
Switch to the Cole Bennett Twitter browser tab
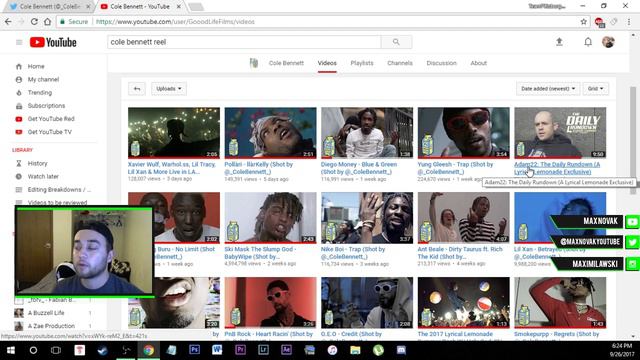50,7
